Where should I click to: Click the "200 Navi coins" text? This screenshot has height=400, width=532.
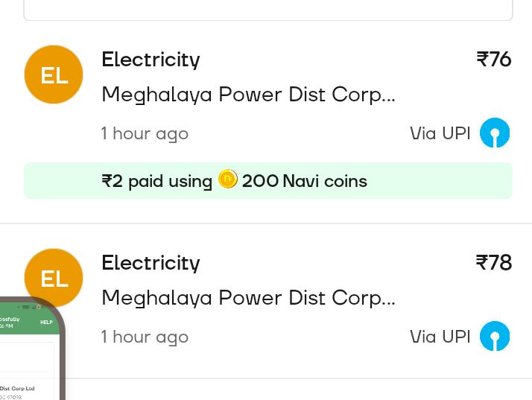(304, 181)
